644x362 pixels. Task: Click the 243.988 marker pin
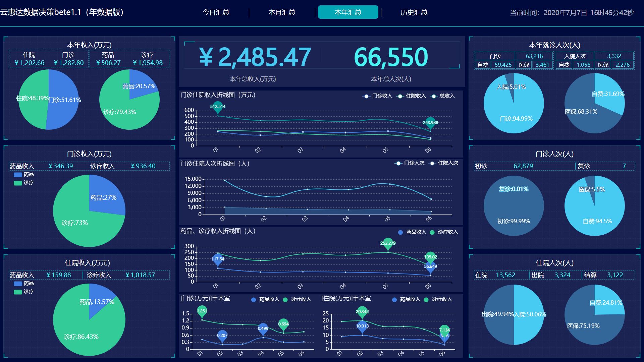pos(430,122)
